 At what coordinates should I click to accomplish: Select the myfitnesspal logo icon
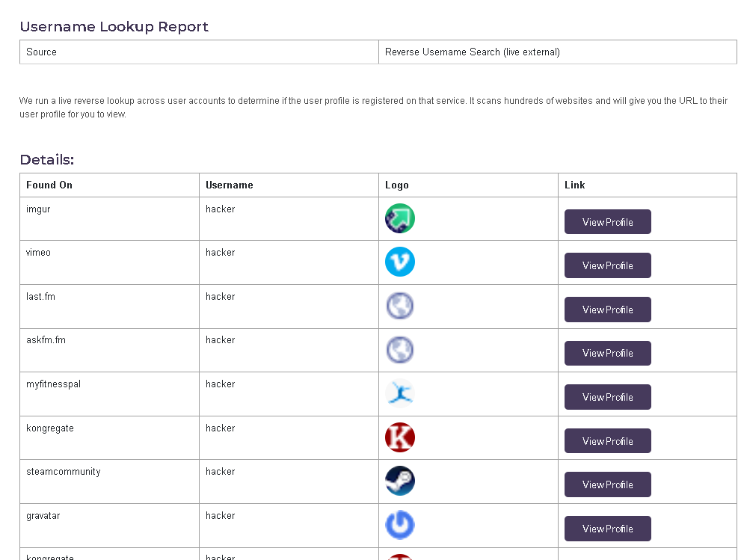pos(400,393)
